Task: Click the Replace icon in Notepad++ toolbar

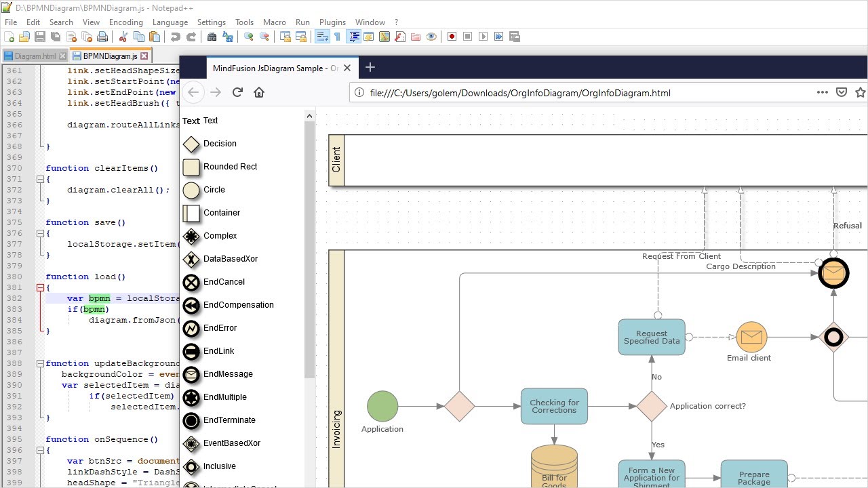Action: [228, 37]
